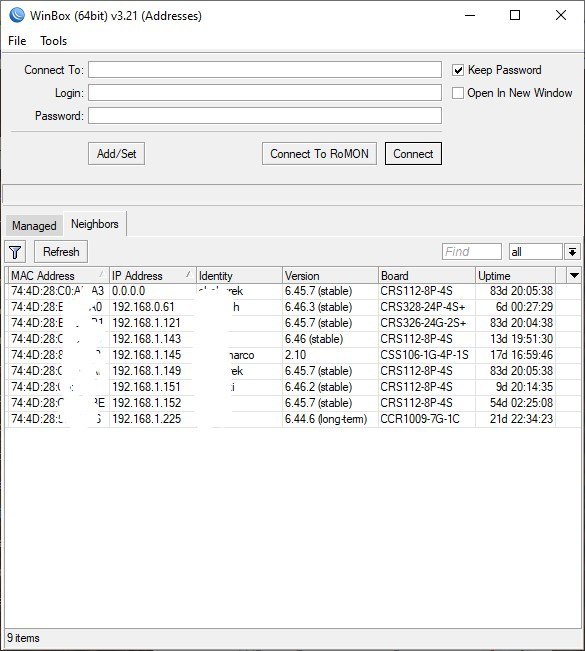Click uptime 6d 00:27:29 cell
This screenshot has width=585, height=651.
click(x=524, y=307)
